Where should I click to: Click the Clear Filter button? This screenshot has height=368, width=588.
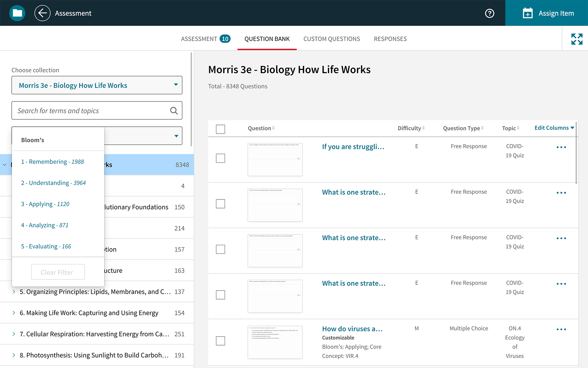pyautogui.click(x=57, y=272)
